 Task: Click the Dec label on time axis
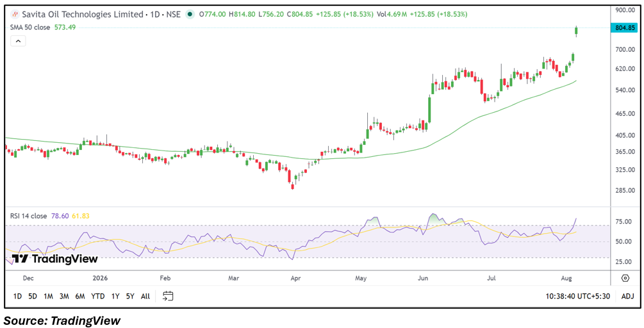28,278
